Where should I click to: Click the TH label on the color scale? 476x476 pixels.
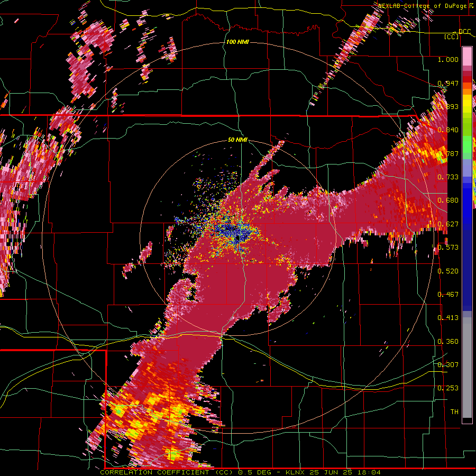tap(454, 412)
